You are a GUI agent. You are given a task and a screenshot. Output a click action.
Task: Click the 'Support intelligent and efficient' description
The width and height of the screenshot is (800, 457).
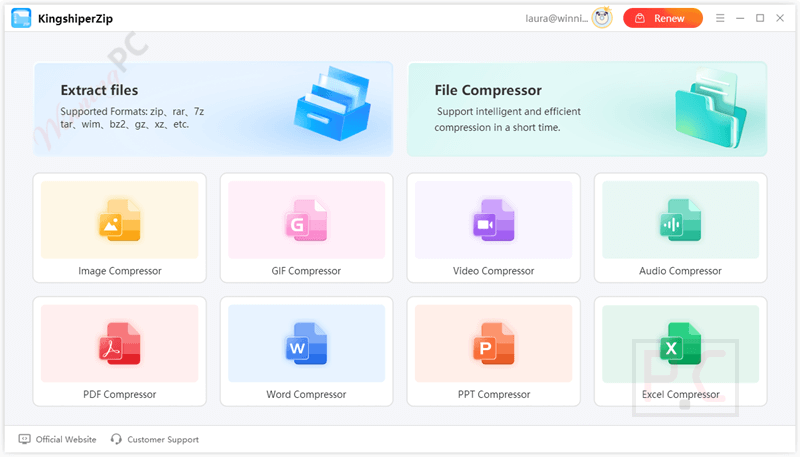click(x=508, y=119)
